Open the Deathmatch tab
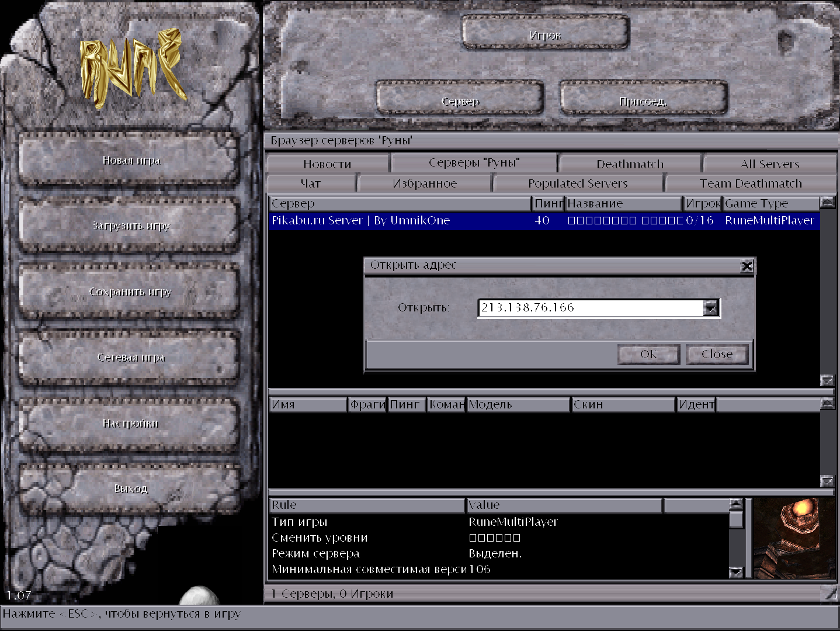 (630, 164)
